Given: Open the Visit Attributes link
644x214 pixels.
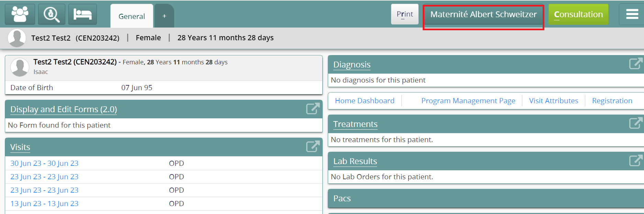Looking at the screenshot, I should 553,101.
